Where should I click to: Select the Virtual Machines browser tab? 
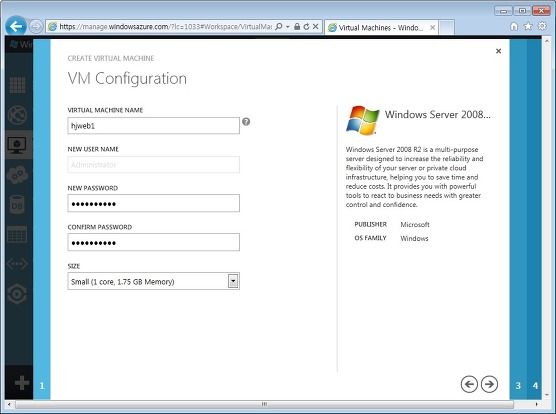381,28
